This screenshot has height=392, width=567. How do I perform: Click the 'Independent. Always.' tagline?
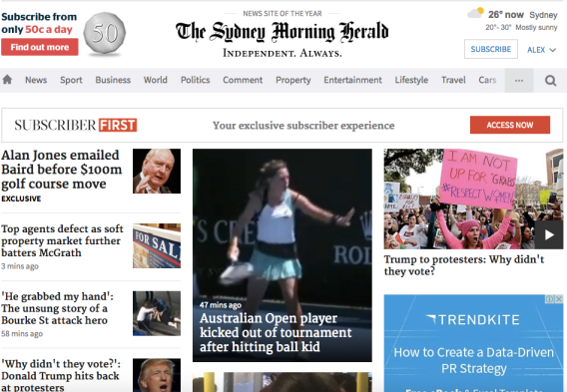tap(283, 53)
